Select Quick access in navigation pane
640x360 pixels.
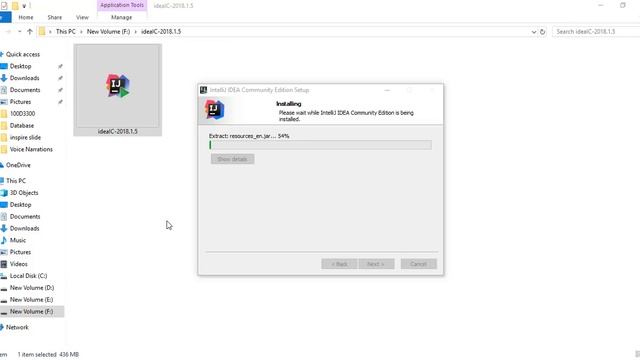point(23,54)
